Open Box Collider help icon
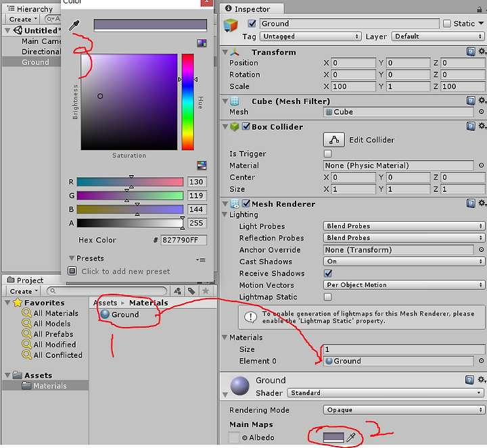Viewport: 487px width, 448px height. pos(471,126)
